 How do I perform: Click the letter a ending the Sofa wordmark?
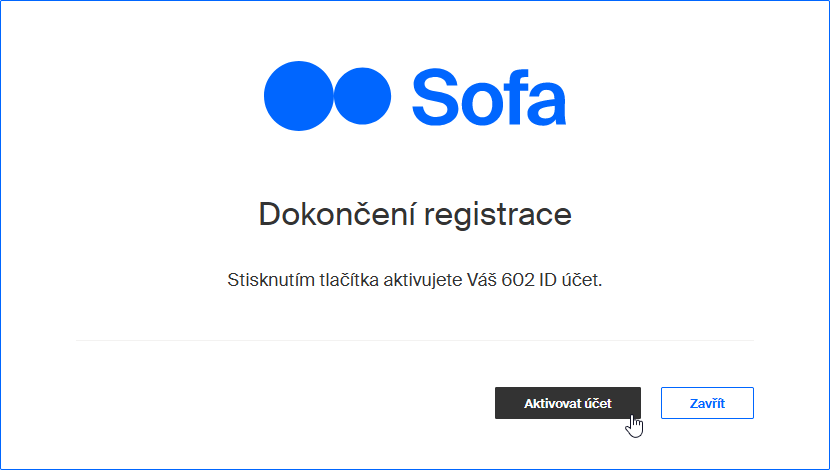point(546,104)
